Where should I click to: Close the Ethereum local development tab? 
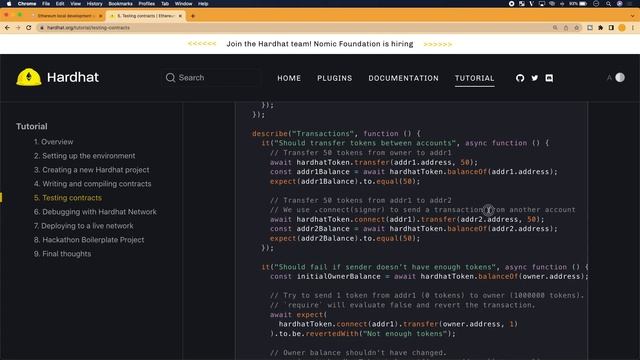click(x=100, y=16)
